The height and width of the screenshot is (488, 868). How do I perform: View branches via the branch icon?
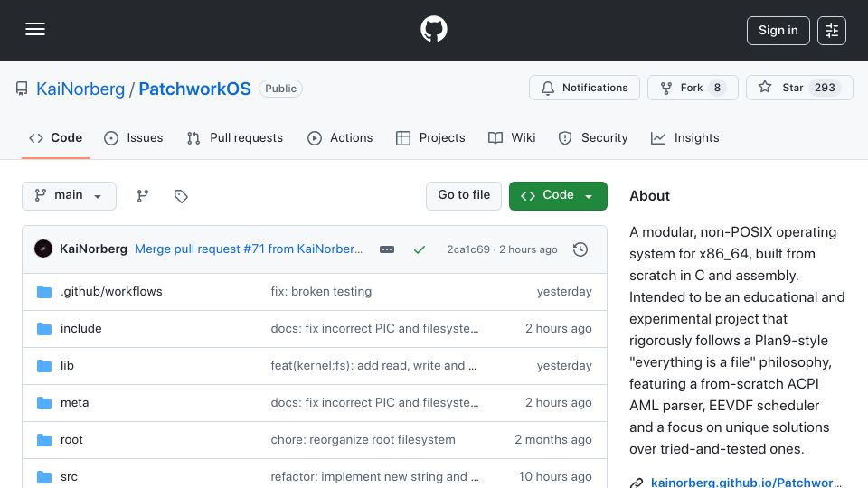tap(142, 196)
